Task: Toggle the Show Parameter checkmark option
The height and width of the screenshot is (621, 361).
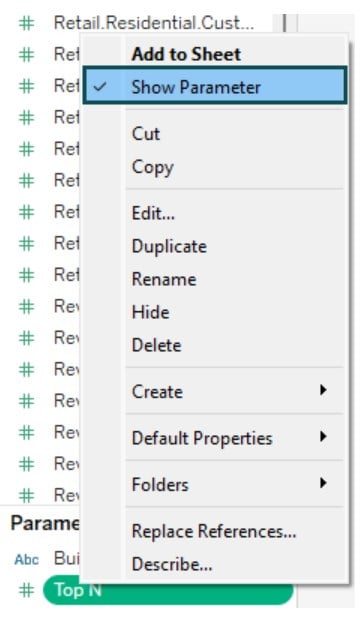Action: pyautogui.click(x=215, y=87)
